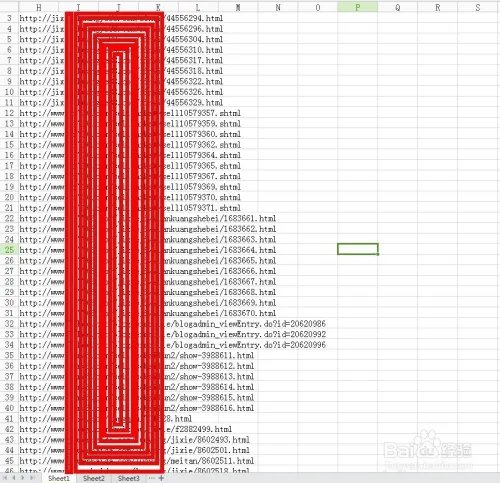The width and height of the screenshot is (500, 483).
Task: Select row 14 header
Action: pos(9,134)
